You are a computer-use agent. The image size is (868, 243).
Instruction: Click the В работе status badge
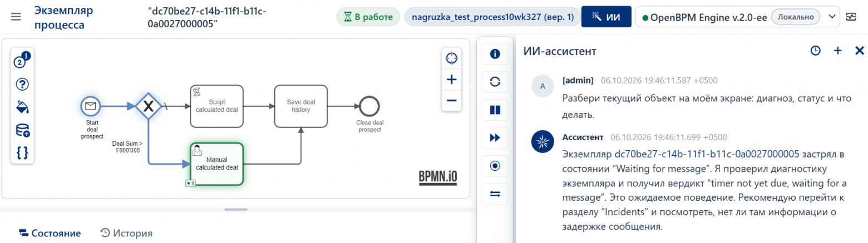368,17
